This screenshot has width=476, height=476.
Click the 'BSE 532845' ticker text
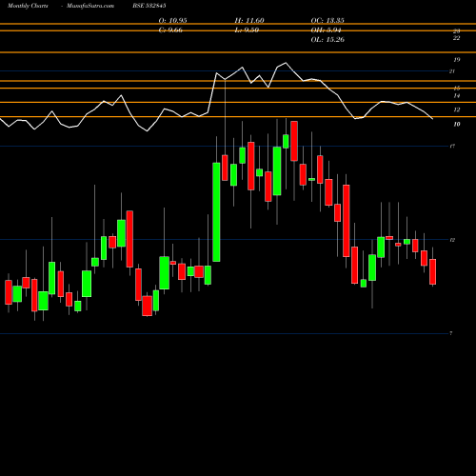pos(149,6)
